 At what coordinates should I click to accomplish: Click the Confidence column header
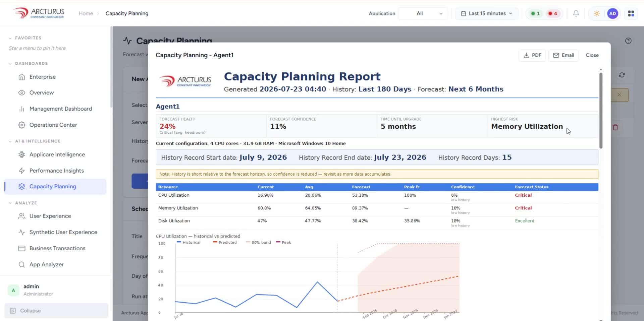(x=463, y=187)
